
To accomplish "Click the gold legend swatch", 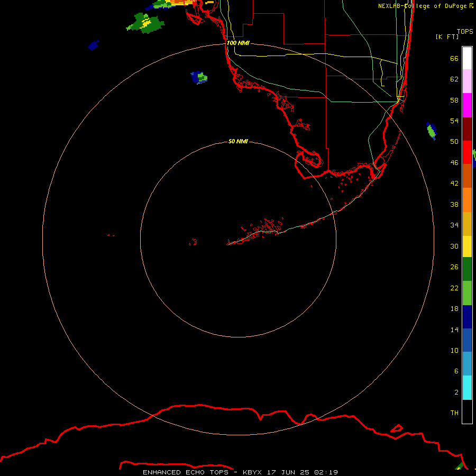I will click(x=467, y=224).
